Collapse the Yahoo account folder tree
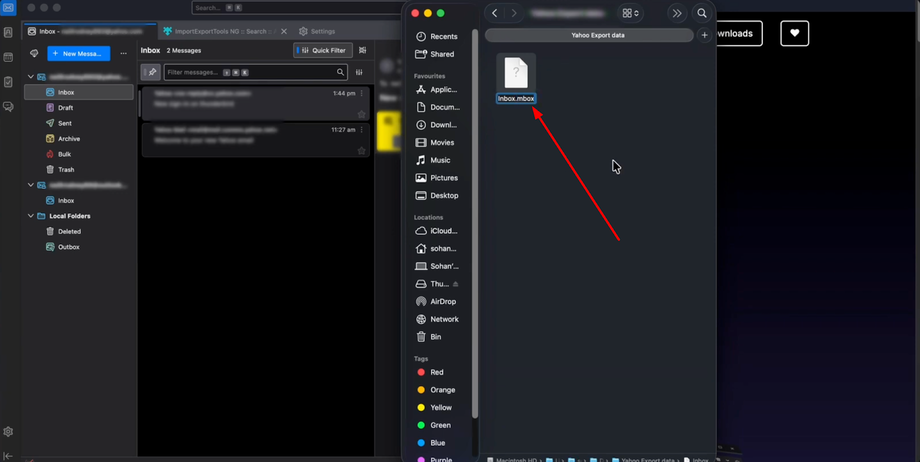This screenshot has width=920, height=462. [31, 77]
